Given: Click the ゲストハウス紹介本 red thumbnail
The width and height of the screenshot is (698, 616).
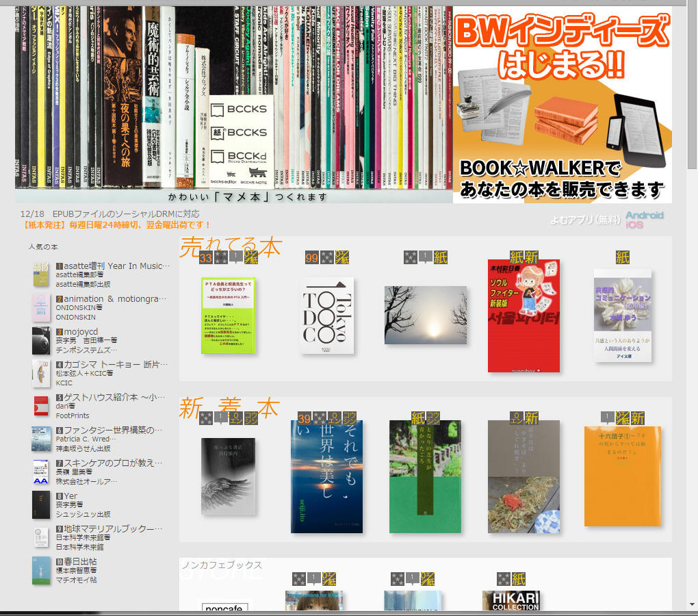Looking at the screenshot, I should pos(41,406).
